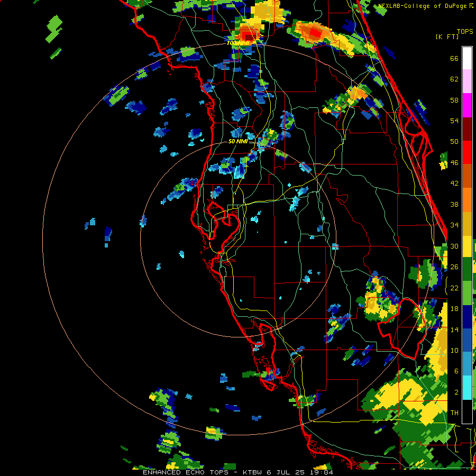This screenshot has height=476, width=476.
Task: Click the 6 legend value
Action: (456, 371)
